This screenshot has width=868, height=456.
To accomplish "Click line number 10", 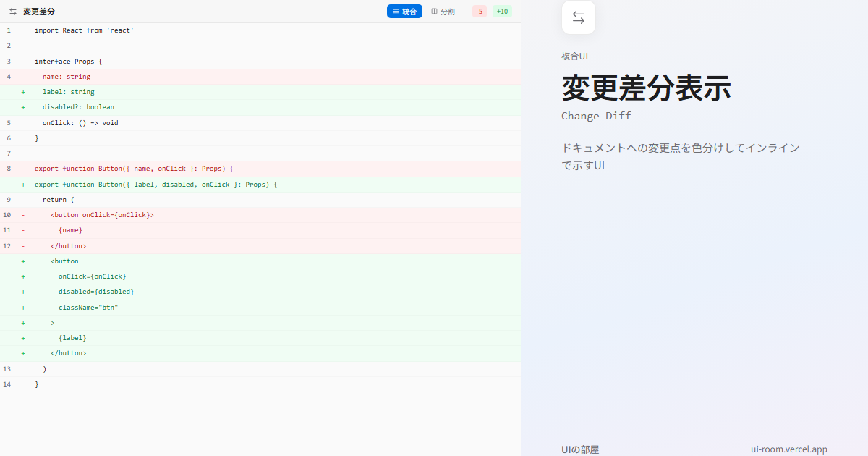I will tap(7, 215).
